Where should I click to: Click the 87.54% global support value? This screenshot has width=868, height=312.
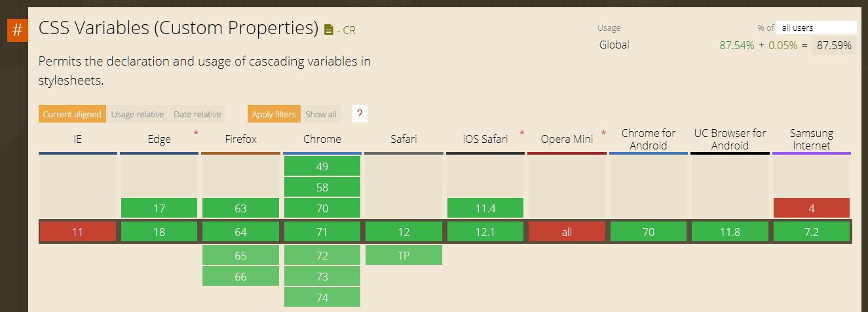(x=737, y=45)
